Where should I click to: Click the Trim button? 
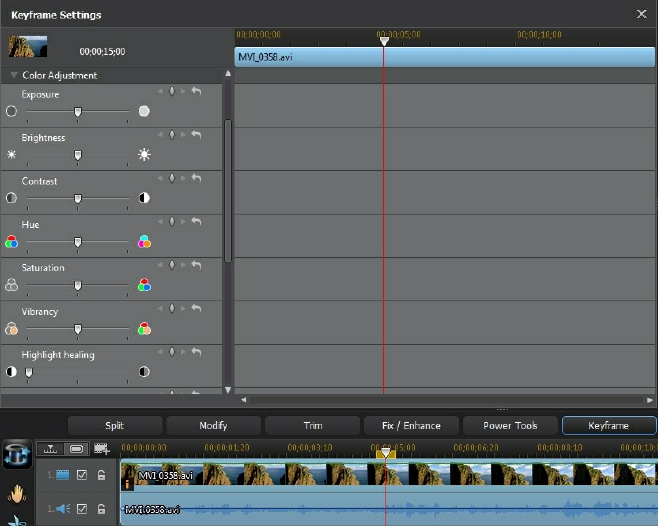312,425
